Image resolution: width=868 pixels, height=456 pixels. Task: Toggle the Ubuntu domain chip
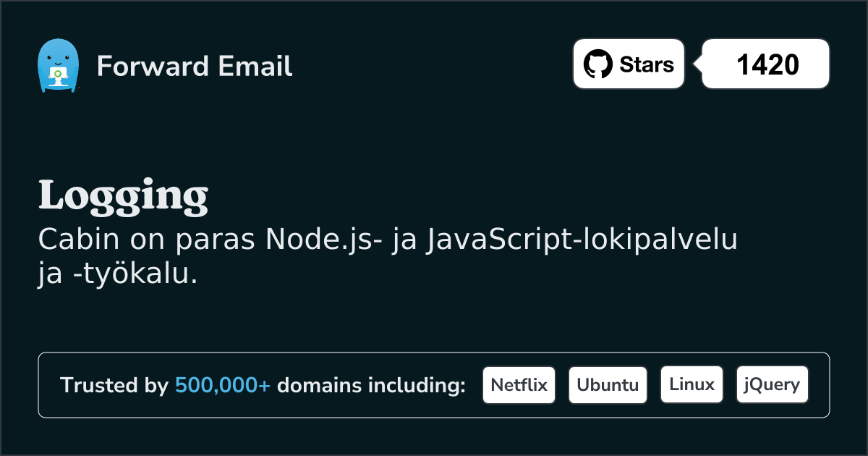coord(608,384)
